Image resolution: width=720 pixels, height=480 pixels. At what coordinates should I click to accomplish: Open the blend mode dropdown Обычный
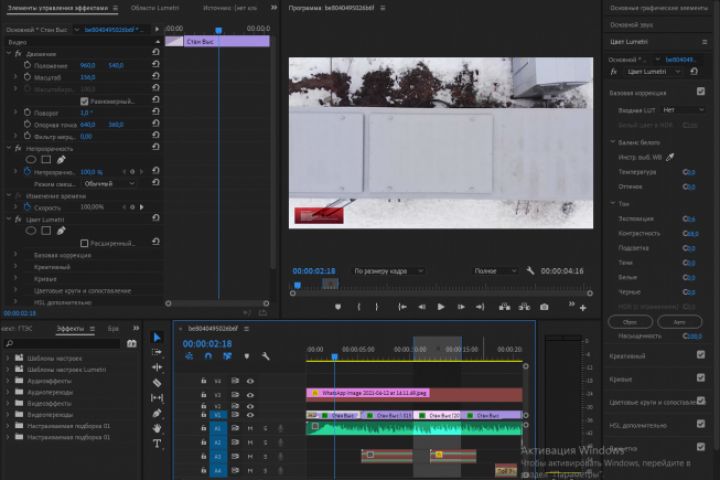[x=108, y=184]
